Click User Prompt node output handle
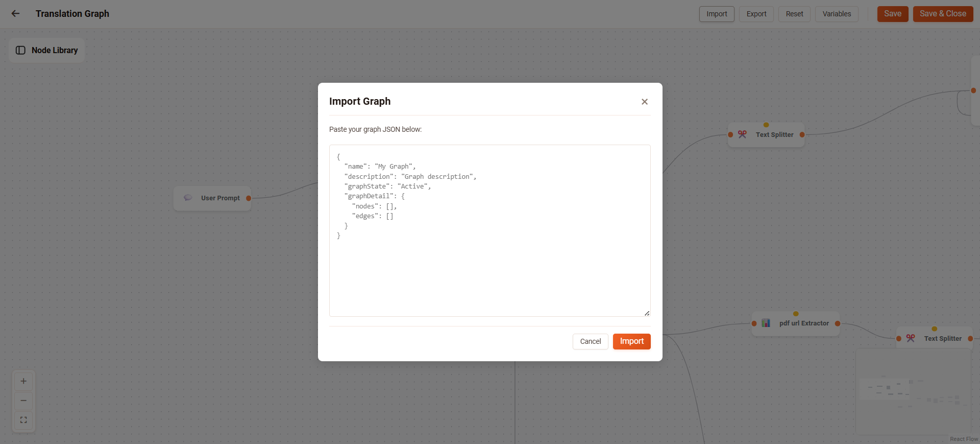This screenshot has height=444, width=980. tap(249, 198)
